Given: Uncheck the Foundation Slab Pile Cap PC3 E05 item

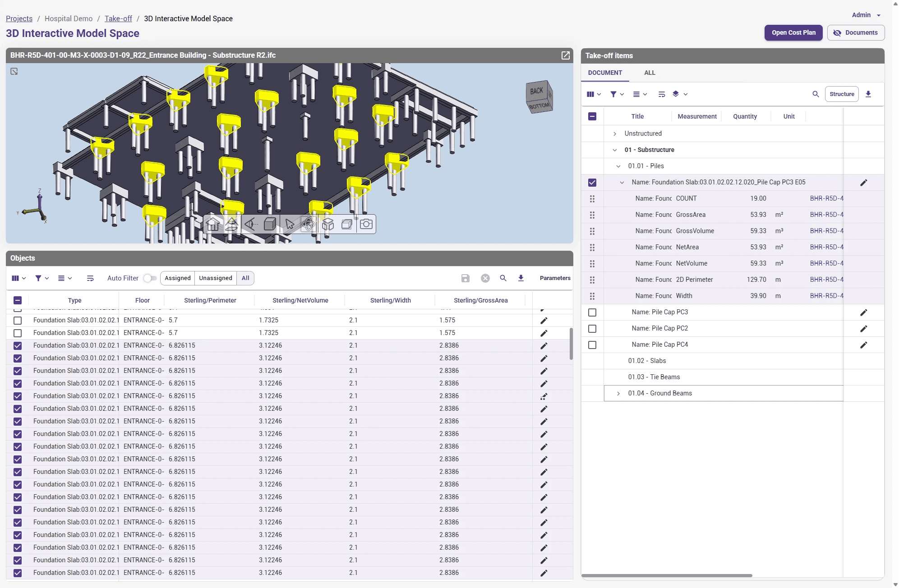Looking at the screenshot, I should pyautogui.click(x=592, y=183).
